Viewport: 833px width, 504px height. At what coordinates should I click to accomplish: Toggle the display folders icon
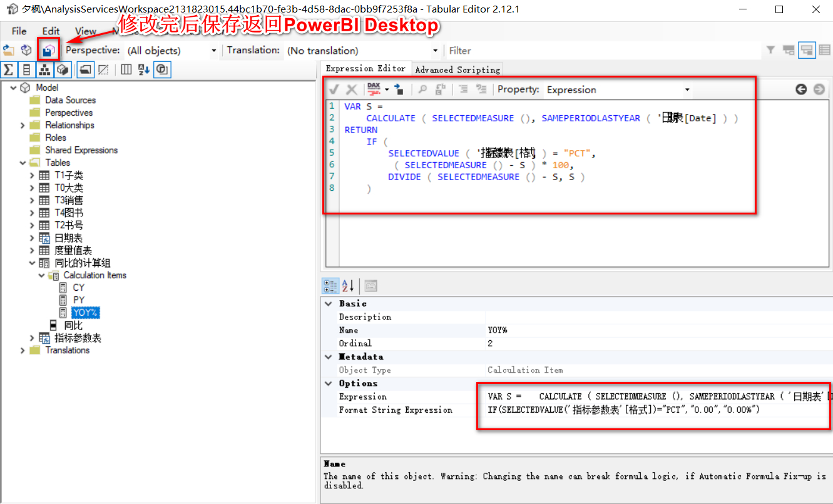84,69
